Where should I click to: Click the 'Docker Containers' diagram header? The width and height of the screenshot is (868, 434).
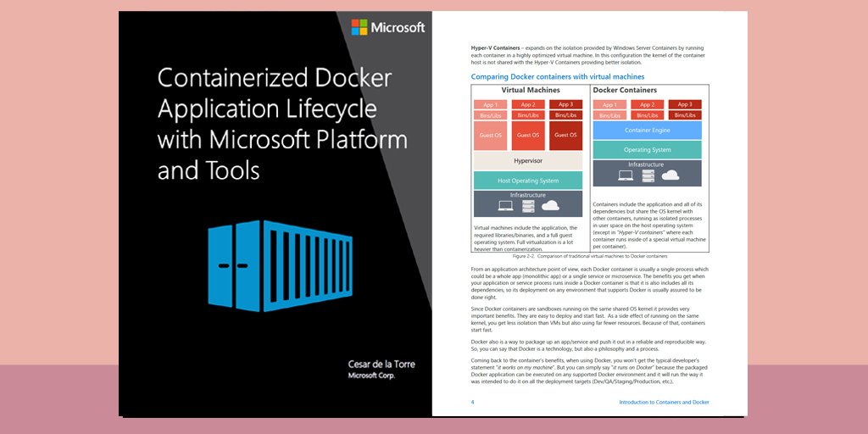[625, 90]
